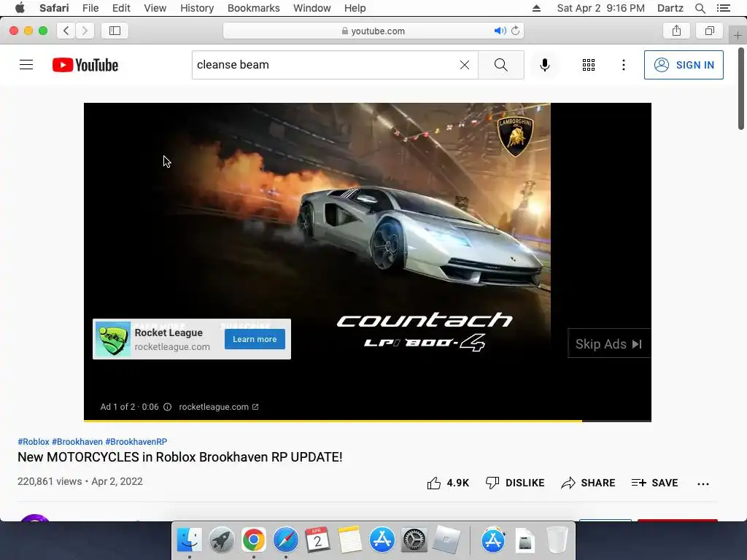Open Launchpad rocket in the Dock
Image resolution: width=747 pixels, height=560 pixels.
tap(221, 540)
